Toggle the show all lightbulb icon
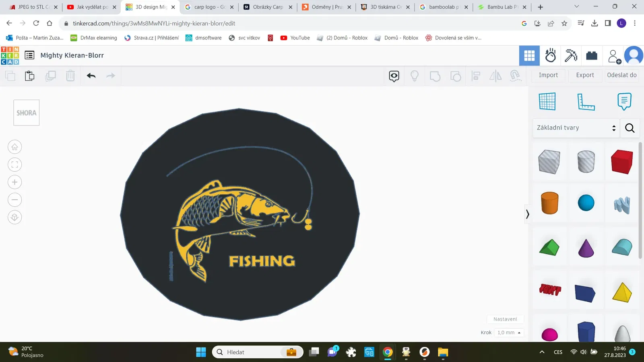 415,76
